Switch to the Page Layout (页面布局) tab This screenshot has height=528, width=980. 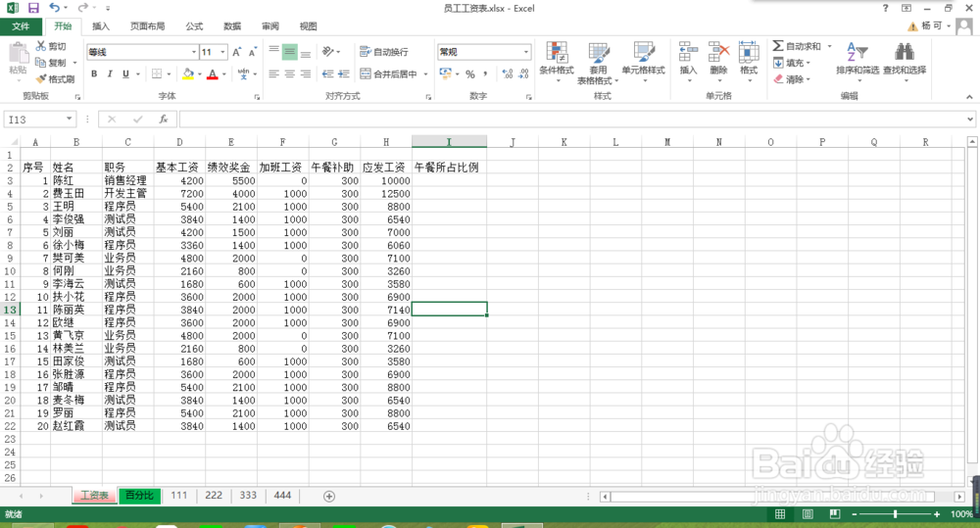(x=148, y=26)
